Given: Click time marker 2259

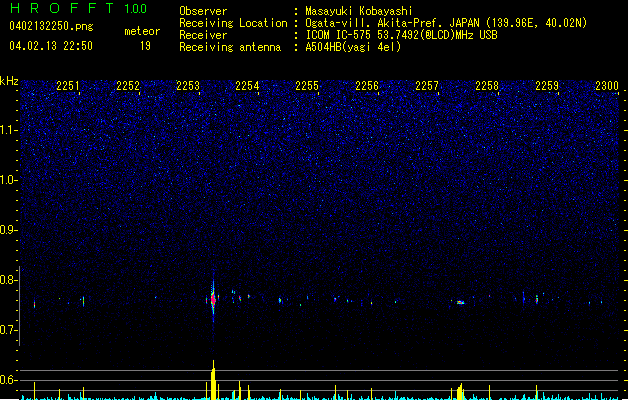Looking at the screenshot, I should (x=547, y=86).
